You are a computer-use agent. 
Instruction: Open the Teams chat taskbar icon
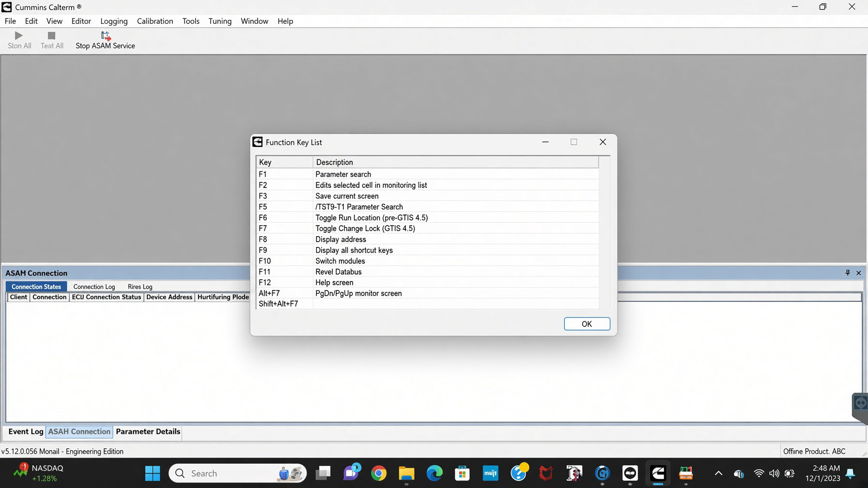[352, 473]
